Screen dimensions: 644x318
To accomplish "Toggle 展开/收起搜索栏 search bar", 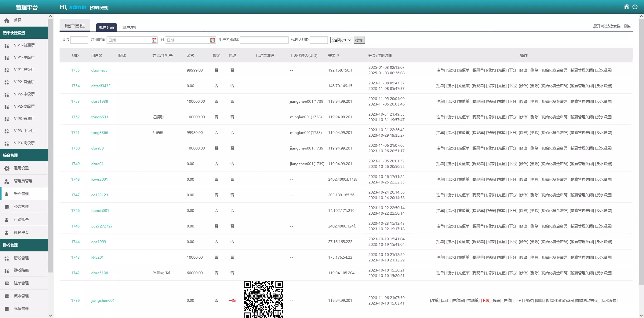I will click(606, 26).
